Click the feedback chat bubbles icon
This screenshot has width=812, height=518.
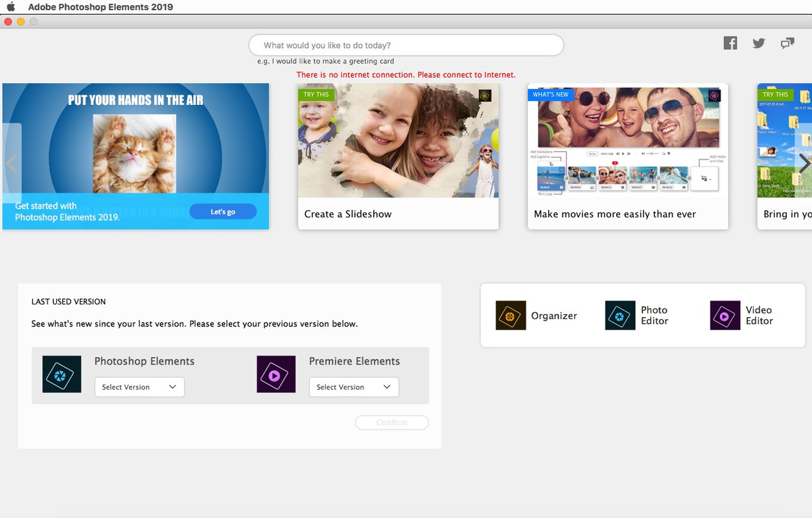(x=787, y=43)
